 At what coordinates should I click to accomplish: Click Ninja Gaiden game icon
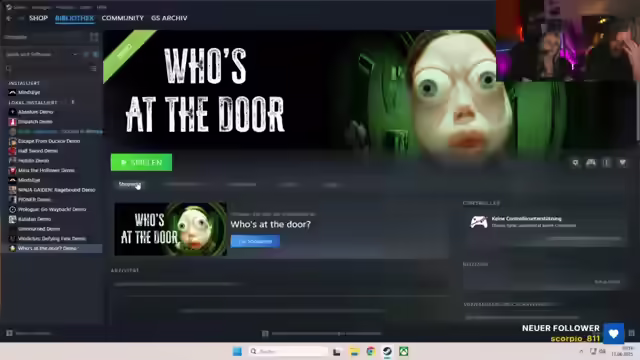(x=13, y=190)
